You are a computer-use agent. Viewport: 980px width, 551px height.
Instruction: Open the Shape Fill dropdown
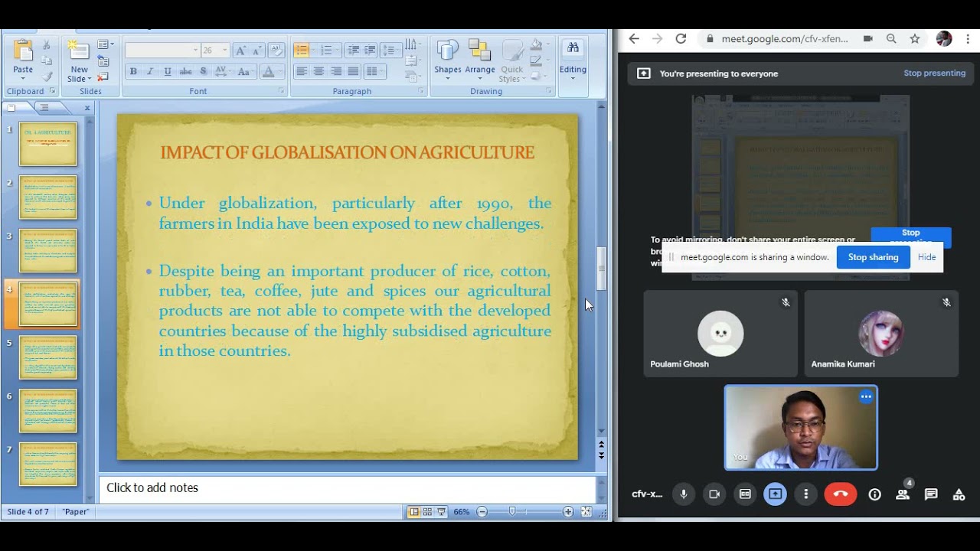[x=538, y=45]
